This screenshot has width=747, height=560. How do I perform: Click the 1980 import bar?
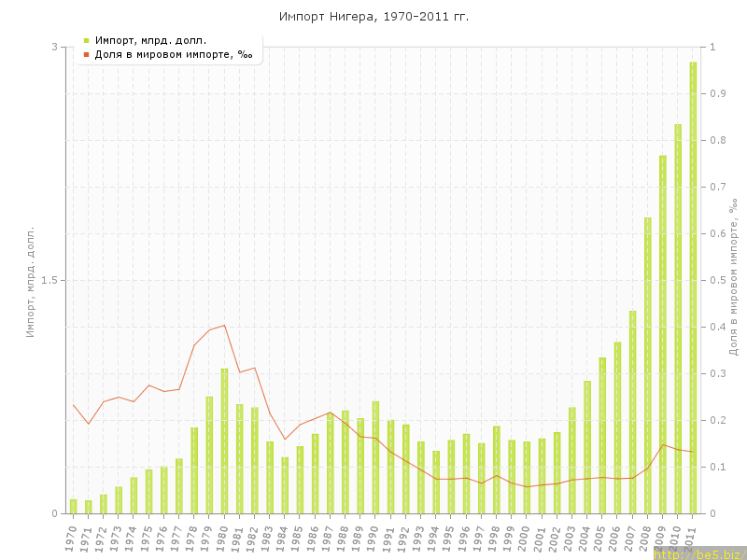point(224,441)
